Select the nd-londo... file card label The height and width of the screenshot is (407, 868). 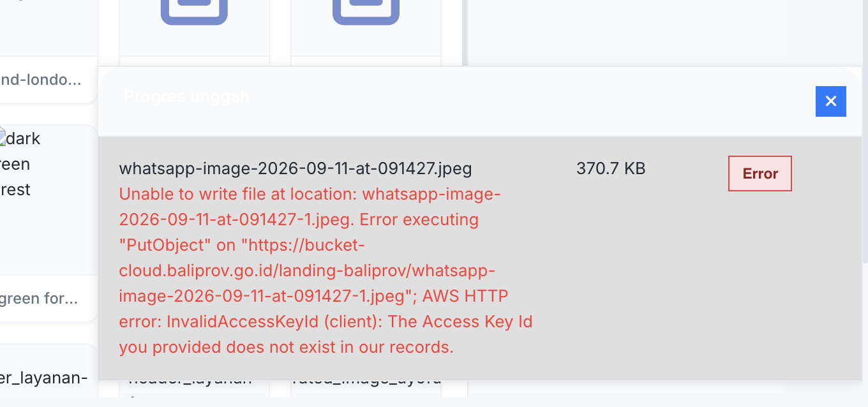click(x=41, y=80)
